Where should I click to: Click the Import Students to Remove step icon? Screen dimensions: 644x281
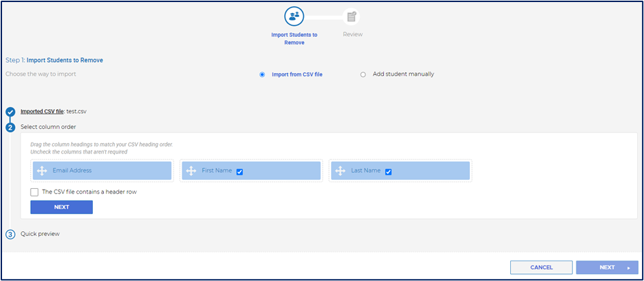[x=294, y=17]
